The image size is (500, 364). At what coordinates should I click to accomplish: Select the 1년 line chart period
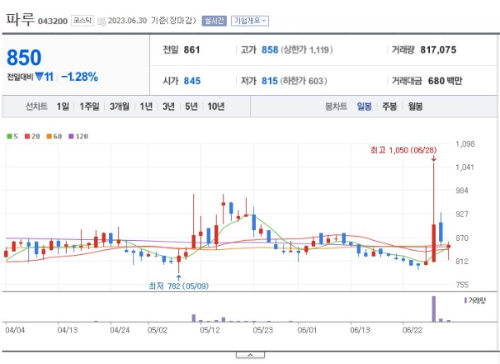(146, 107)
